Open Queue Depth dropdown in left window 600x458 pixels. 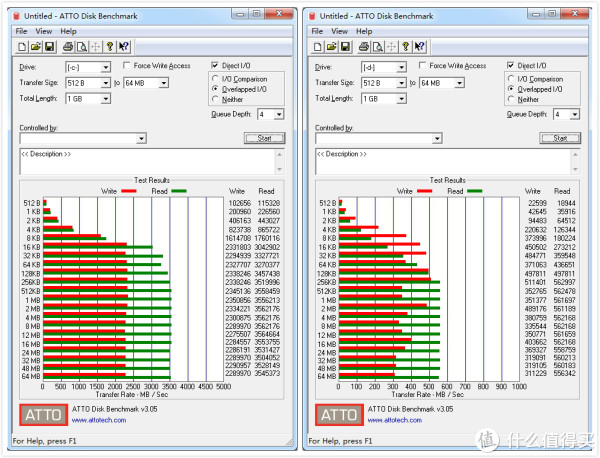click(x=279, y=114)
